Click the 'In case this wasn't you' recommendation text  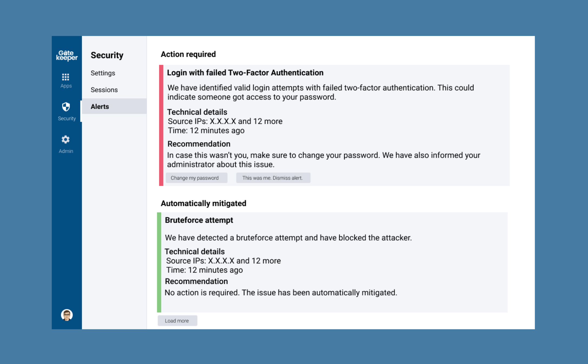click(324, 160)
